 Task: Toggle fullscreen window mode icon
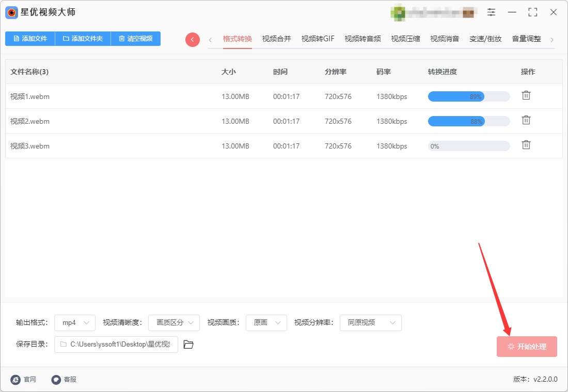(532, 12)
